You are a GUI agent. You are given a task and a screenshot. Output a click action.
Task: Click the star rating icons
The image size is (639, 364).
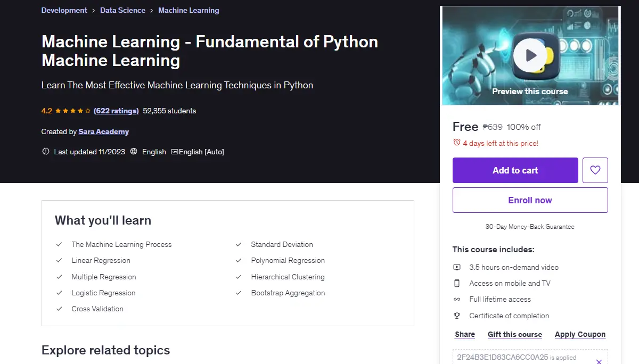coord(73,111)
